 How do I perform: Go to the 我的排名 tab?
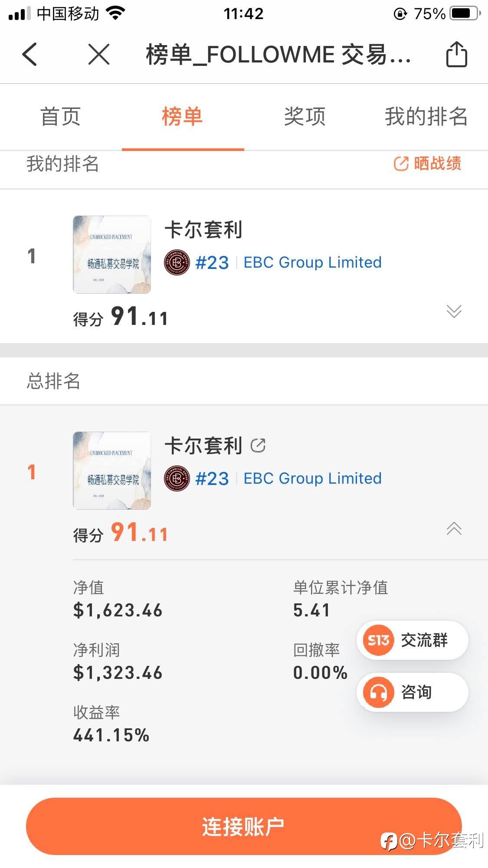pos(426,117)
